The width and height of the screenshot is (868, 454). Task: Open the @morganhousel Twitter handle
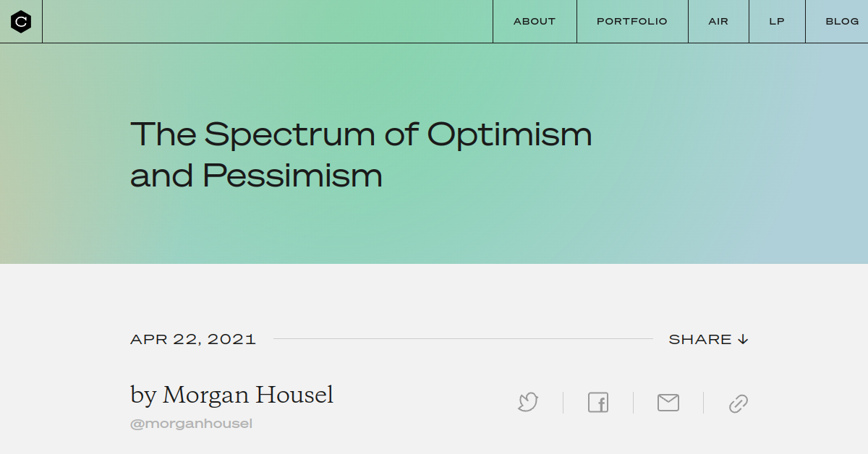[191, 423]
